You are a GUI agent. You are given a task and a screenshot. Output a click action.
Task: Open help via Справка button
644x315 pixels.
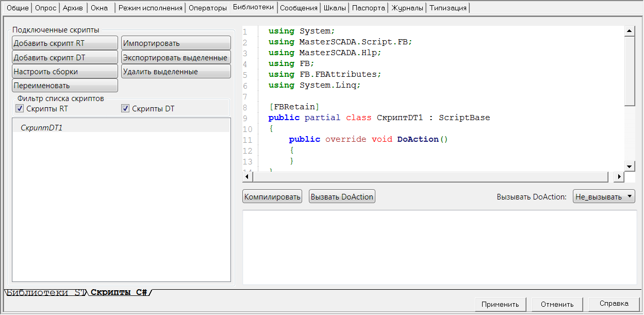click(x=614, y=303)
